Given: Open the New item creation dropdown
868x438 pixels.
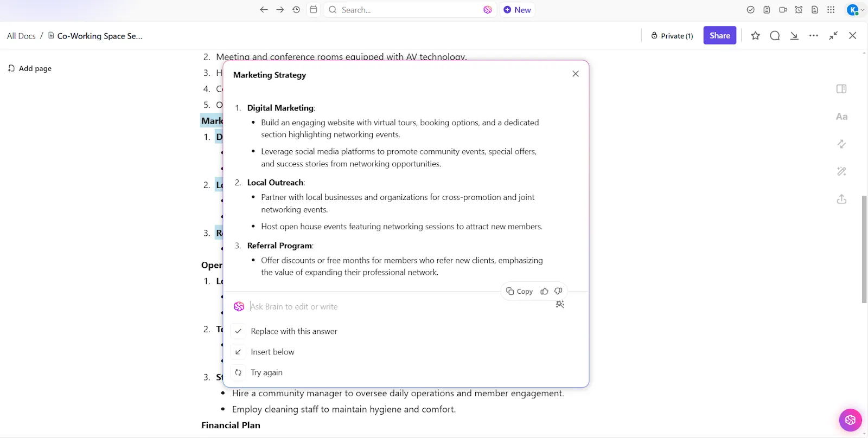Looking at the screenshot, I should (x=518, y=10).
